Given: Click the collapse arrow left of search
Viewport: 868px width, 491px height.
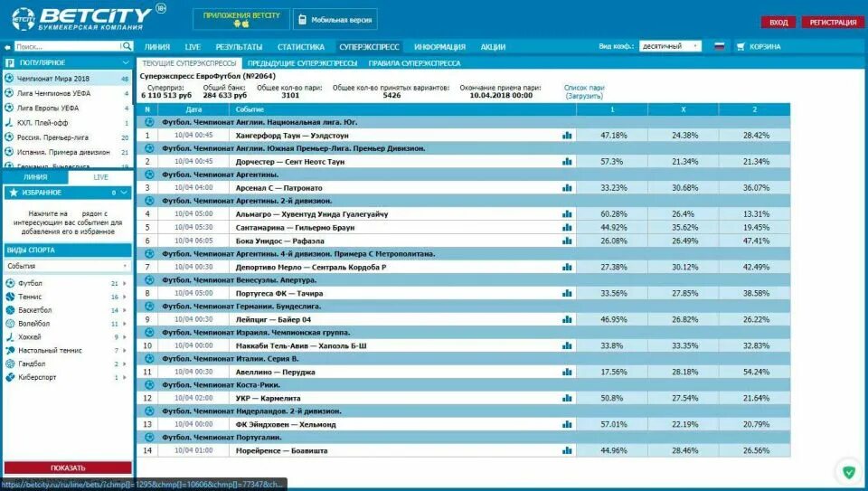Looking at the screenshot, I should (x=7, y=47).
